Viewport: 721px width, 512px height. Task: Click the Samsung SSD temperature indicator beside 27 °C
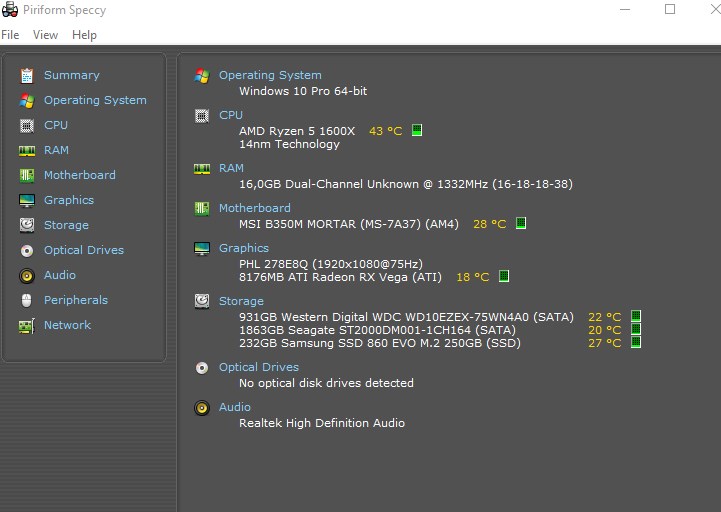click(x=636, y=342)
